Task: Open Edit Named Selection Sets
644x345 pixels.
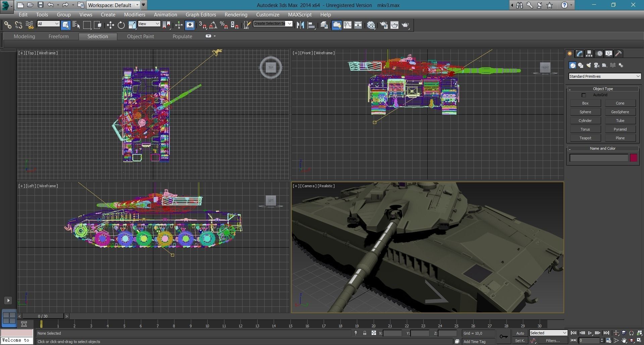Action: coord(247,25)
